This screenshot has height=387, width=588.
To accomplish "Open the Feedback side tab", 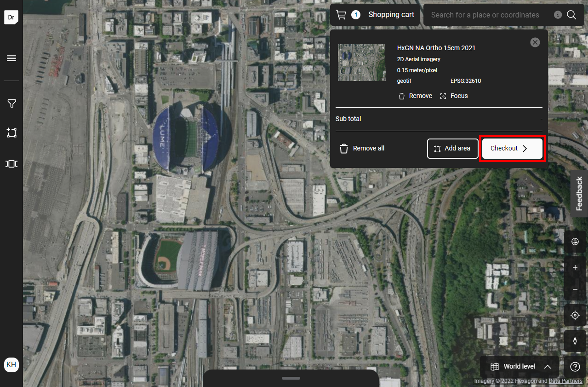I will pyautogui.click(x=579, y=194).
